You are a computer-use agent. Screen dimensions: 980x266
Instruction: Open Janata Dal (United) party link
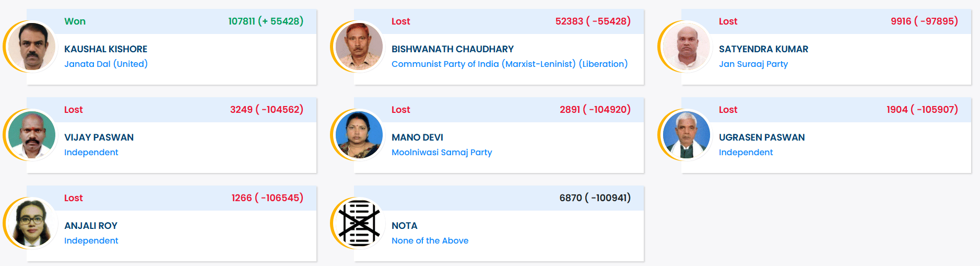pyautogui.click(x=105, y=64)
